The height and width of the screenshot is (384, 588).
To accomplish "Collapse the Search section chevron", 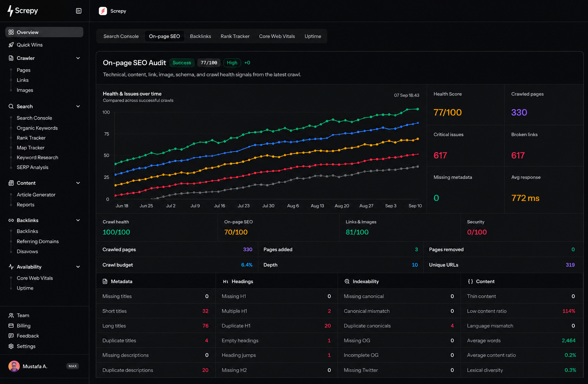I will point(78,107).
